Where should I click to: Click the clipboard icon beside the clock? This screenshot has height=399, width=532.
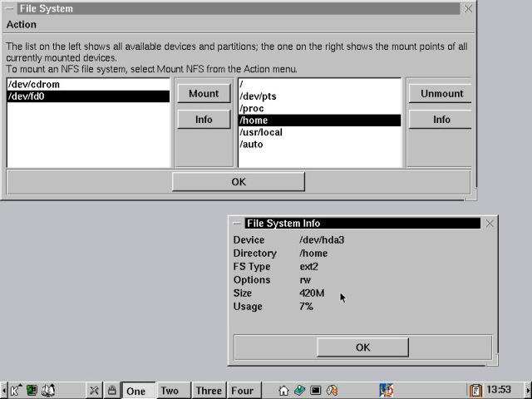475,390
